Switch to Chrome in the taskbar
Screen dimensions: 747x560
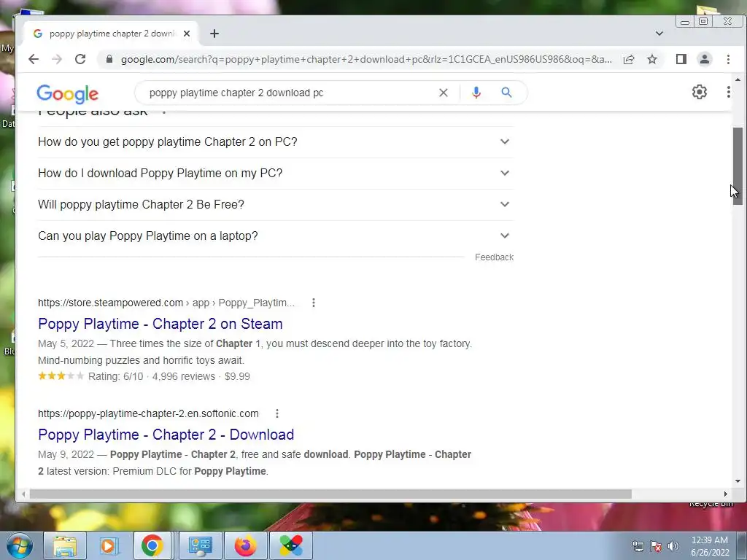152,545
